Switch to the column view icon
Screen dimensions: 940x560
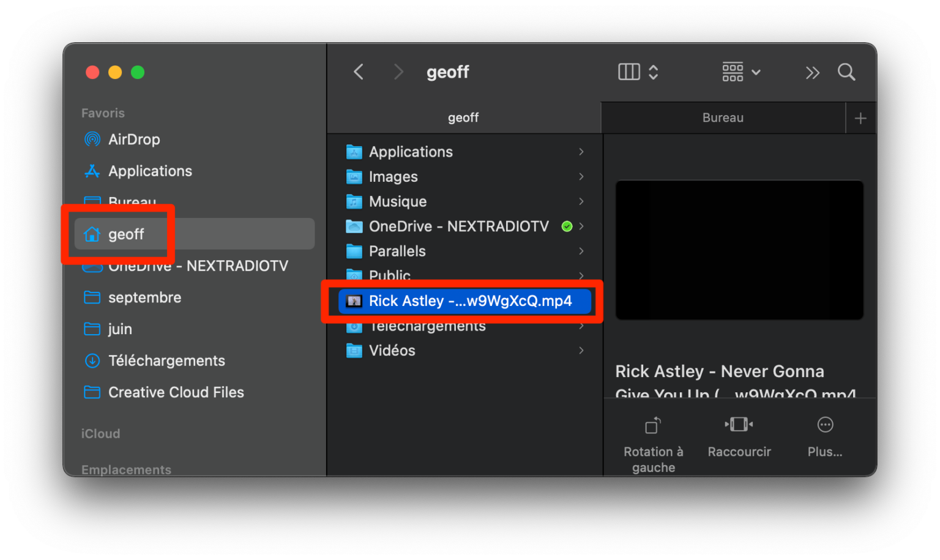629,72
